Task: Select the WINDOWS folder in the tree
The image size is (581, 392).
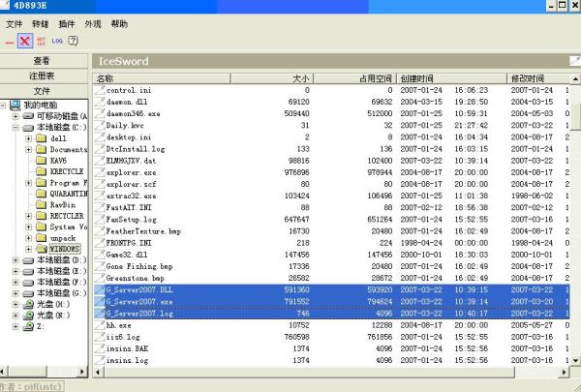Action: (65, 249)
